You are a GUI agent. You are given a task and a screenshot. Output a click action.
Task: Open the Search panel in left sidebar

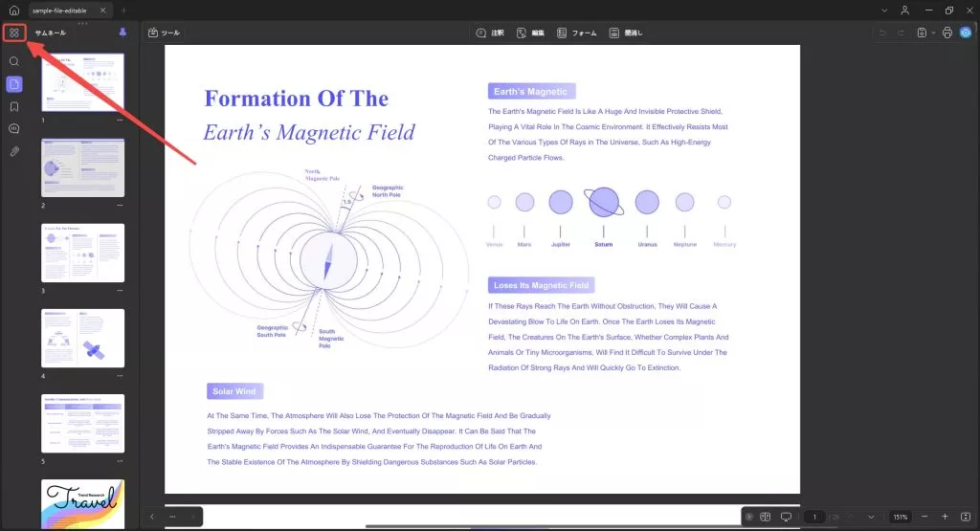tap(13, 61)
